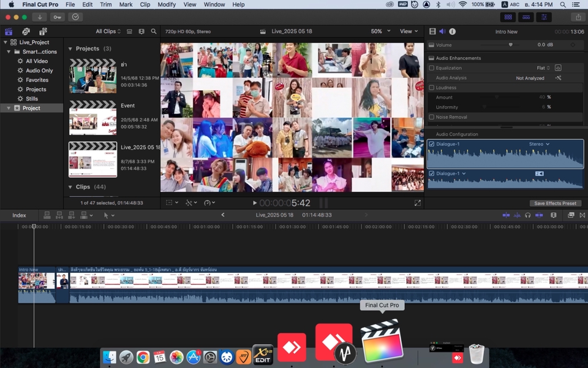588x368 pixels.
Task: Click the browser search magnifier icon
Action: tap(154, 31)
